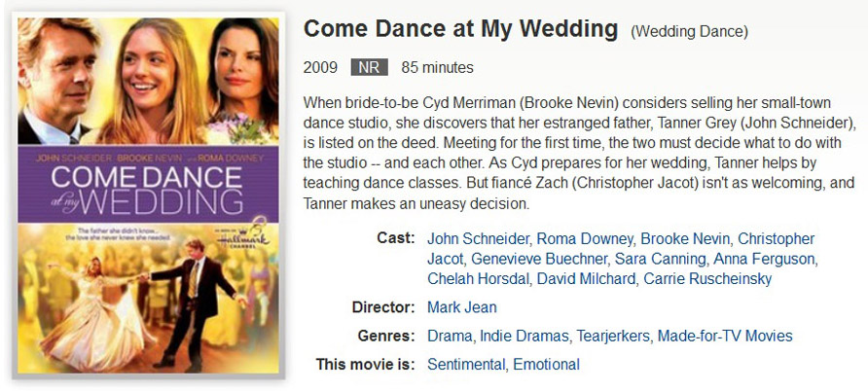Open the Tearjerkers genre link
The width and height of the screenshot is (868, 391).
pyautogui.click(x=613, y=337)
